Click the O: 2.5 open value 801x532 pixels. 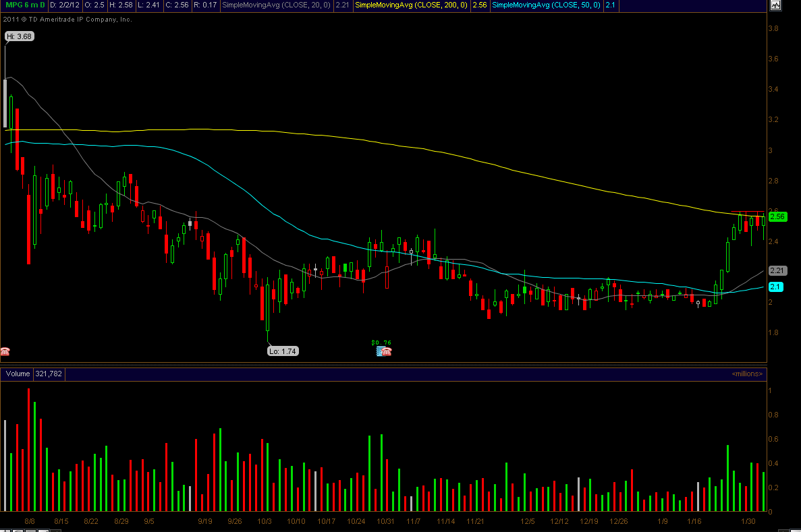coord(94,5)
